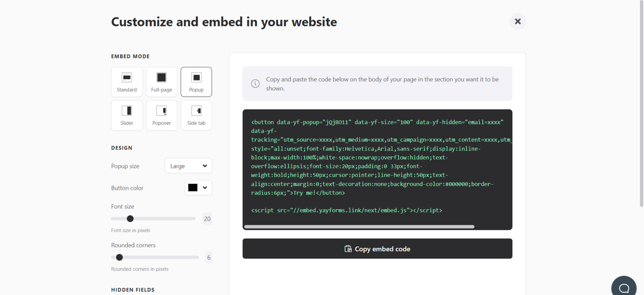This screenshot has width=644, height=295.
Task: Close the embed customization dialog
Action: pos(518,21)
